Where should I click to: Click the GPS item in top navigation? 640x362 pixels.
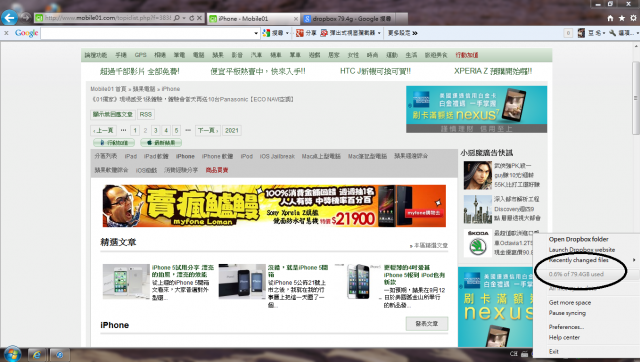(140, 55)
